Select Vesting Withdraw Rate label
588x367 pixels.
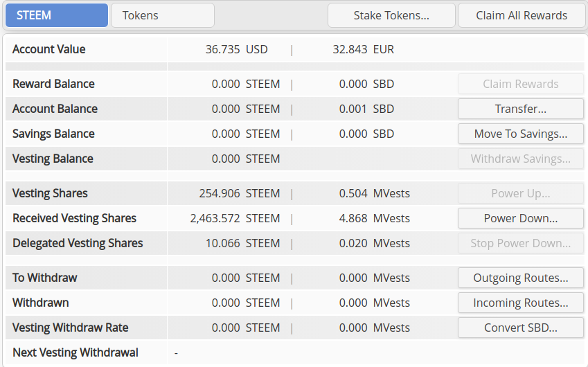tap(70, 328)
